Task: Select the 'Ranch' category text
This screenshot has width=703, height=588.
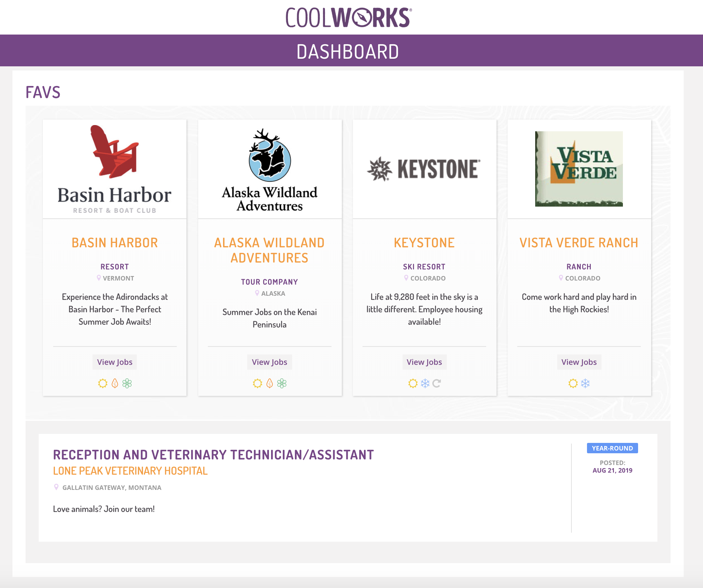Action: click(x=579, y=267)
